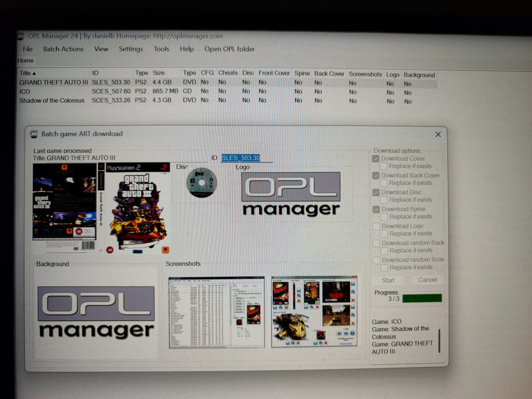Click Game: Shadow of the Colossus log entry
Screen dimensions: 532x399
pos(400,333)
